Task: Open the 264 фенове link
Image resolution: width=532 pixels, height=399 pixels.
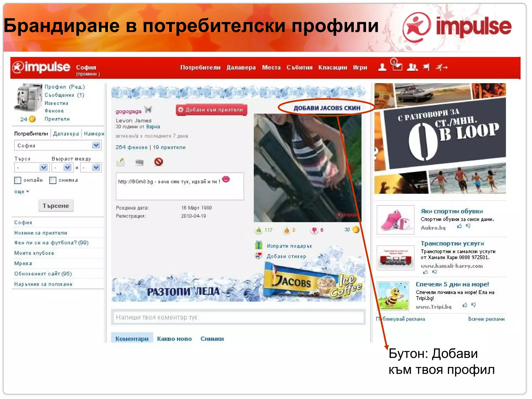Action: pyautogui.click(x=131, y=147)
